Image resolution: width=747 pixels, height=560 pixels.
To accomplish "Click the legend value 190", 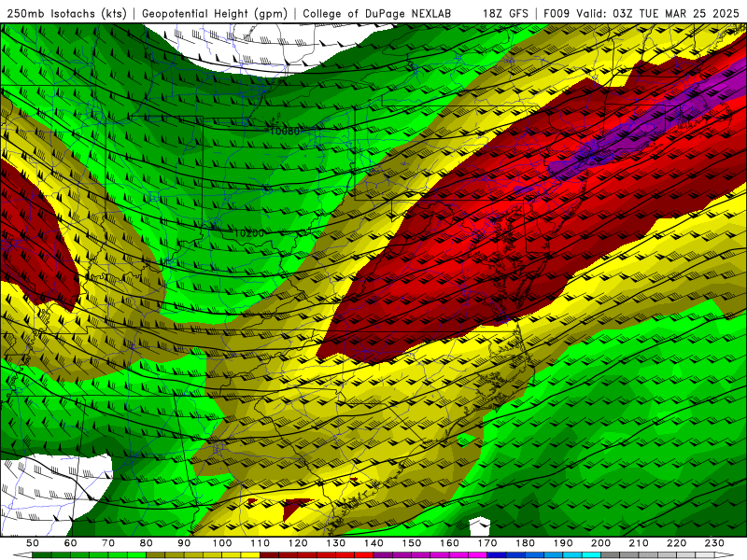I will (x=563, y=543).
